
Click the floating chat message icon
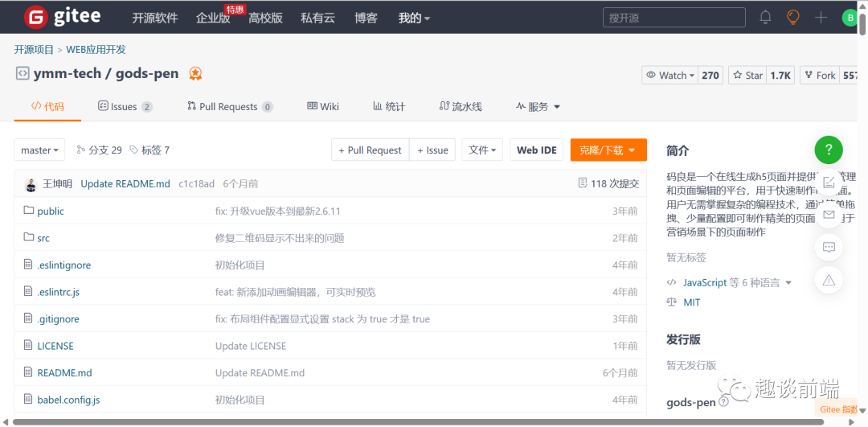click(829, 247)
